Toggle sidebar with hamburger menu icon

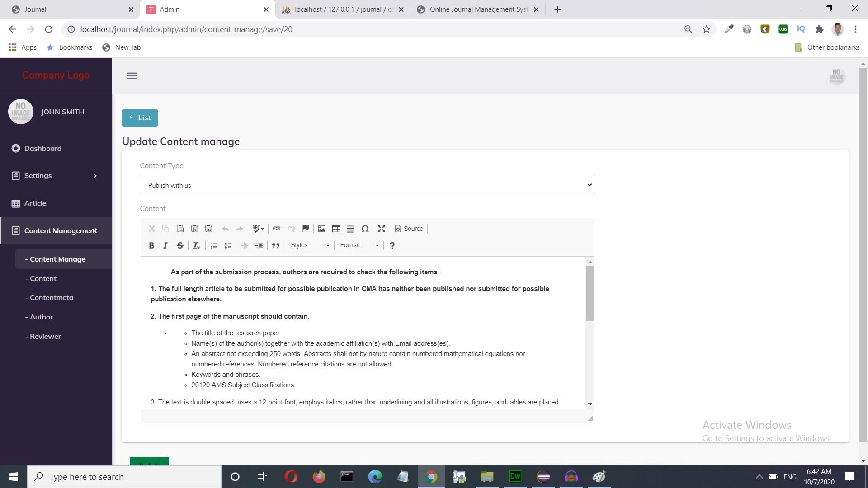click(x=132, y=76)
